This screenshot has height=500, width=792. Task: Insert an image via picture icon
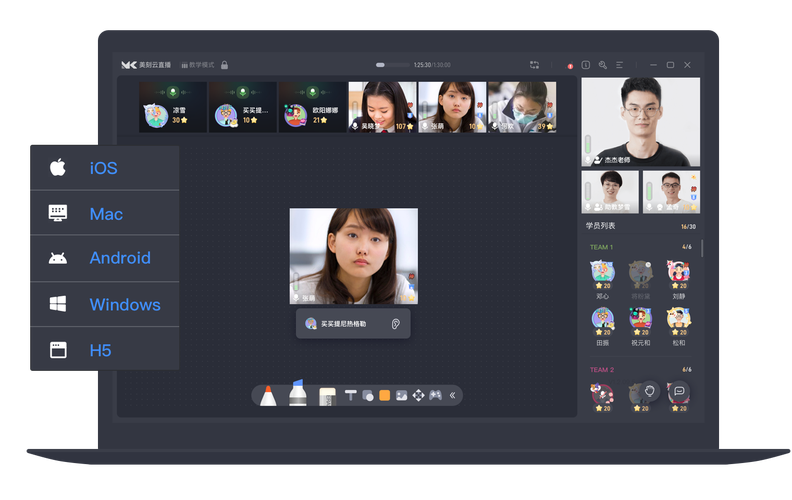[x=401, y=395]
